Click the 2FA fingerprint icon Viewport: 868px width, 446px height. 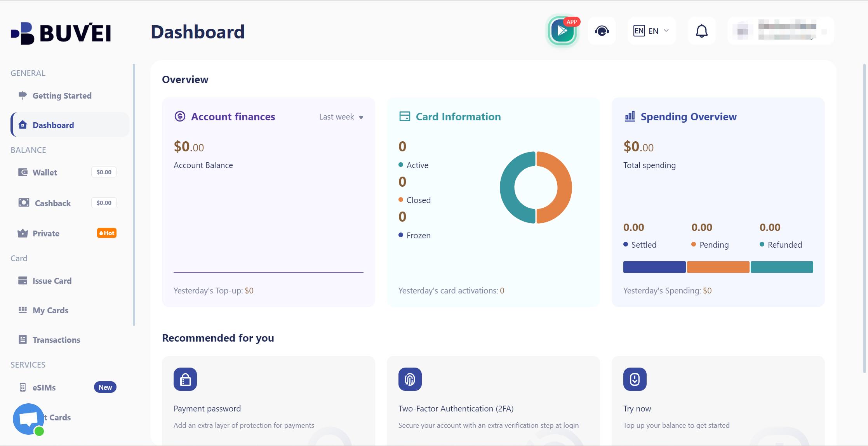pyautogui.click(x=410, y=379)
